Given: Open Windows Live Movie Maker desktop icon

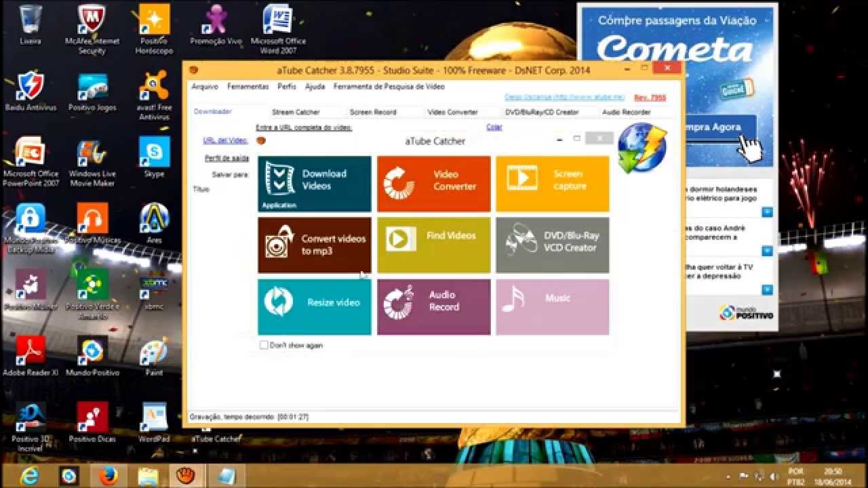Looking at the screenshot, I should pyautogui.click(x=92, y=161).
